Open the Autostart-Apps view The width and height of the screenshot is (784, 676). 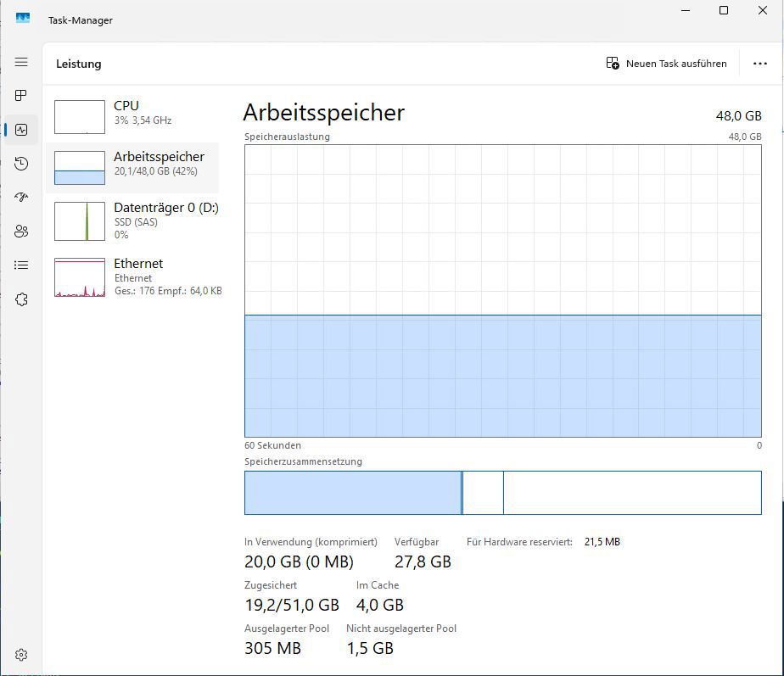(x=21, y=197)
